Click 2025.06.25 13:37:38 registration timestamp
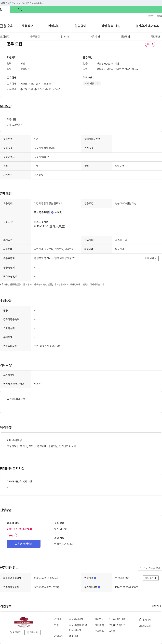 (46, 578)
